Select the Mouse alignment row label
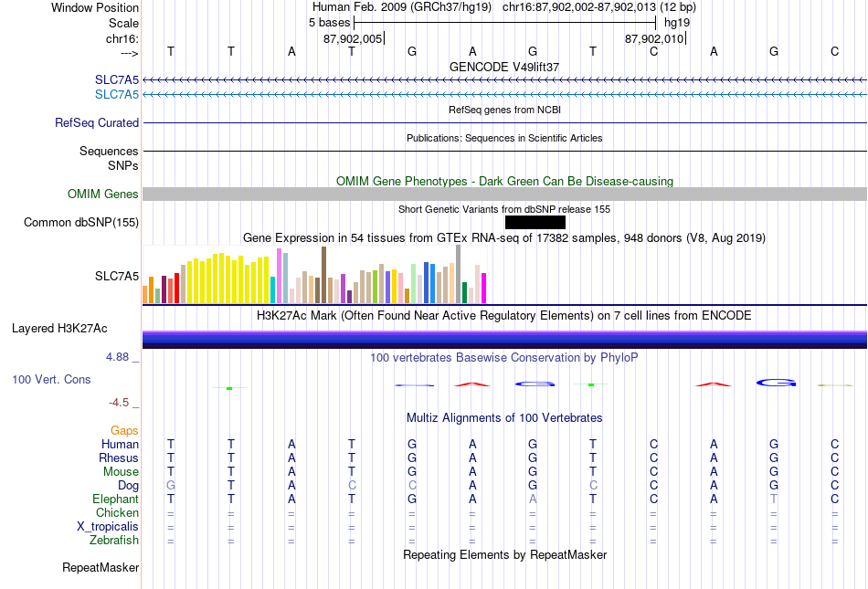The height and width of the screenshot is (589, 868). point(122,472)
